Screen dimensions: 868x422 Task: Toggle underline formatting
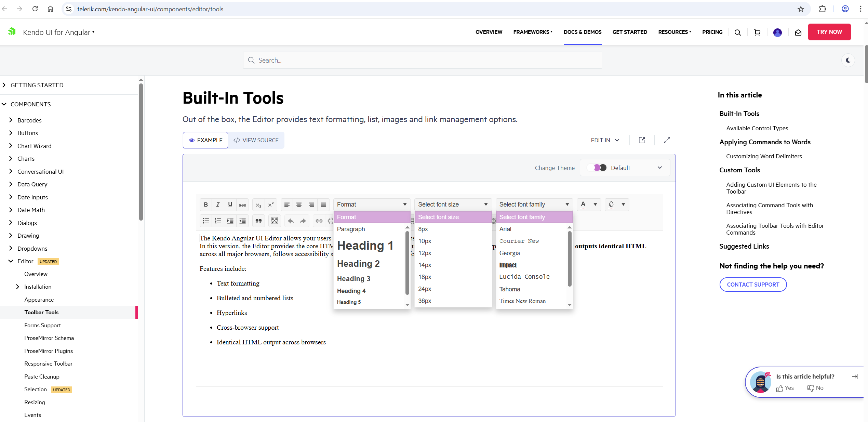click(x=230, y=205)
